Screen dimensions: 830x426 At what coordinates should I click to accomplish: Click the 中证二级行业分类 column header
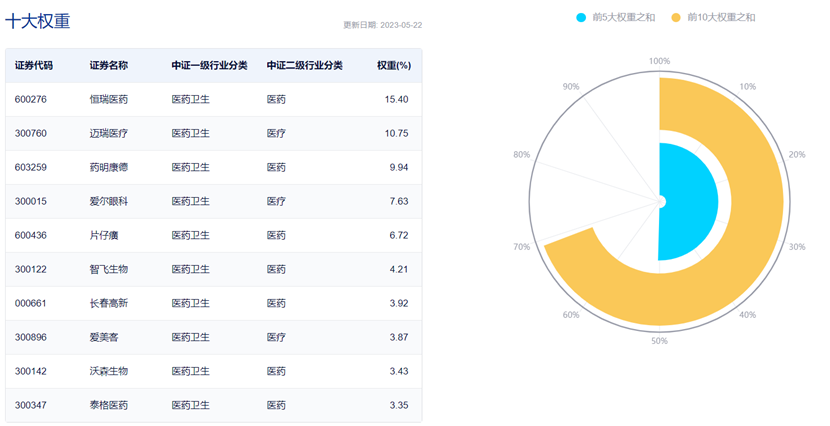[x=305, y=65]
